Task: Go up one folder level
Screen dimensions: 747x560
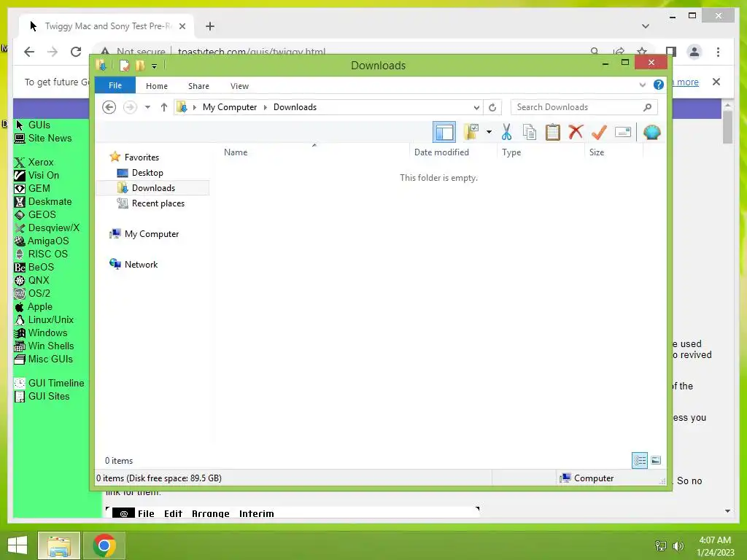Action: point(164,107)
